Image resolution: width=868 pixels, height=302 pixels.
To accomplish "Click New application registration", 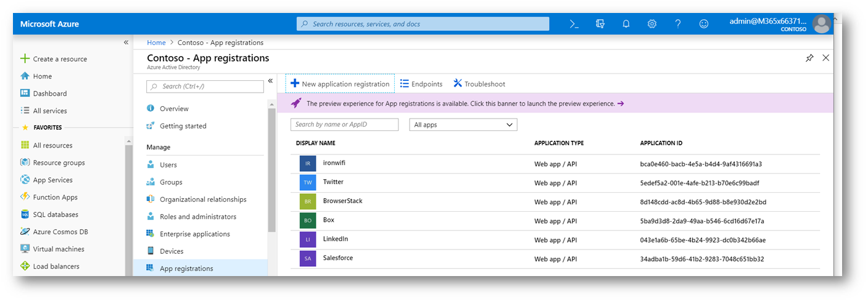I will click(x=340, y=83).
